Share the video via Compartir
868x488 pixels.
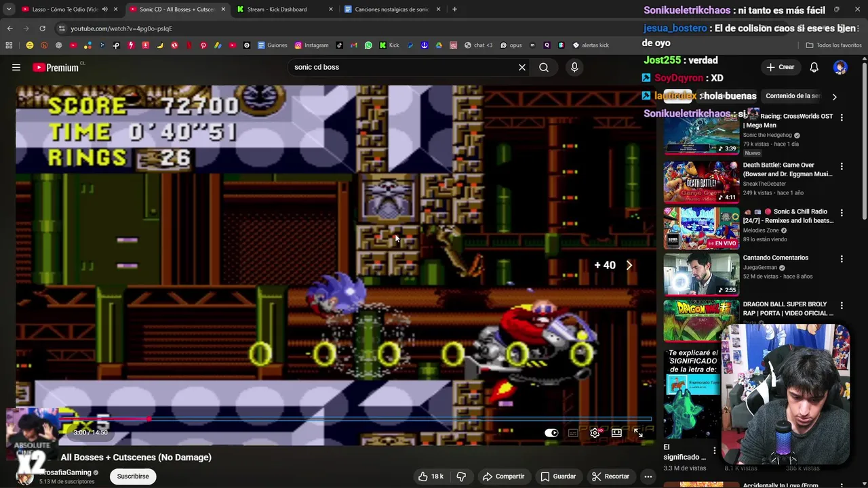(503, 476)
